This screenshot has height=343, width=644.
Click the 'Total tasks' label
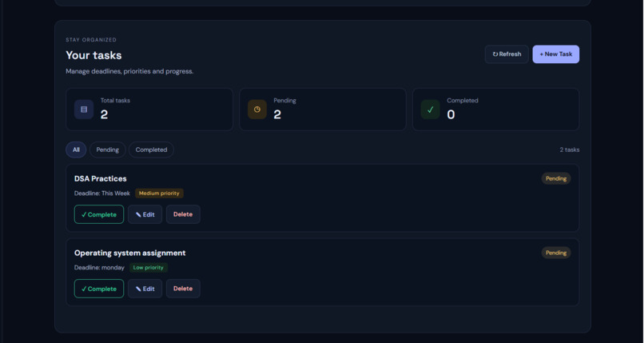point(115,101)
